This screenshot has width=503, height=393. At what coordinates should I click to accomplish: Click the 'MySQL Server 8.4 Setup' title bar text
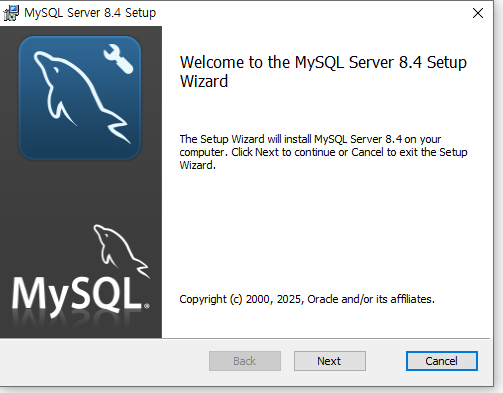90,13
